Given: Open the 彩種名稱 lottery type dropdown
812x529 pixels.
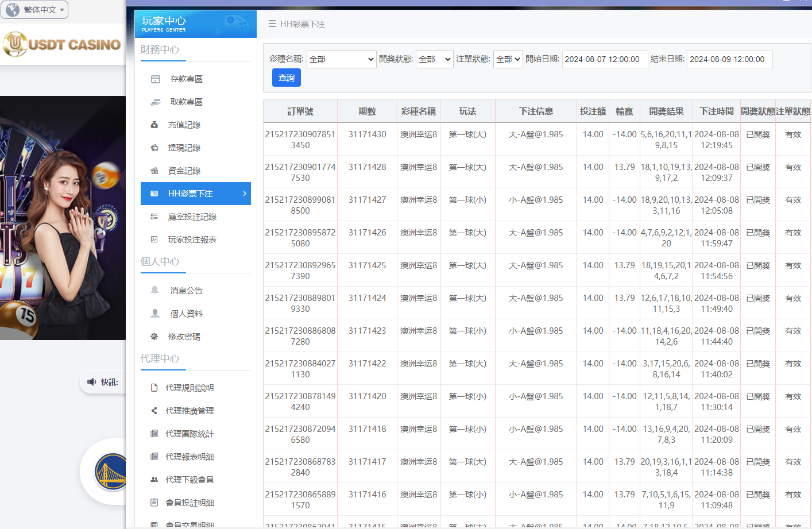Looking at the screenshot, I should pyautogui.click(x=341, y=59).
